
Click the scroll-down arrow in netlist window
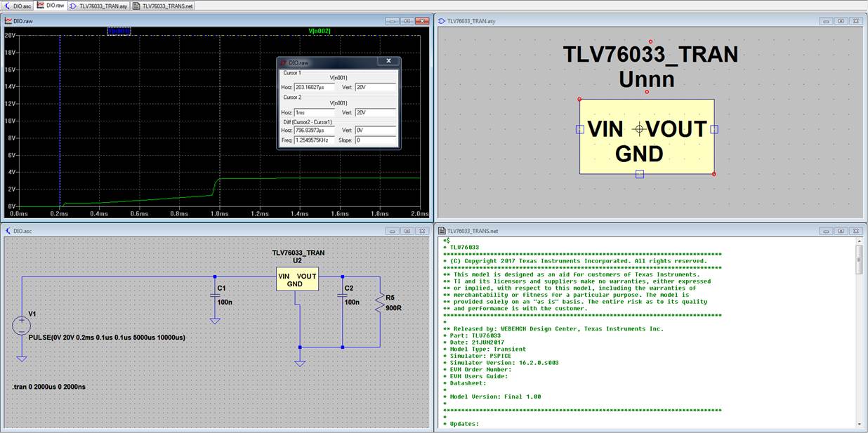pos(860,423)
